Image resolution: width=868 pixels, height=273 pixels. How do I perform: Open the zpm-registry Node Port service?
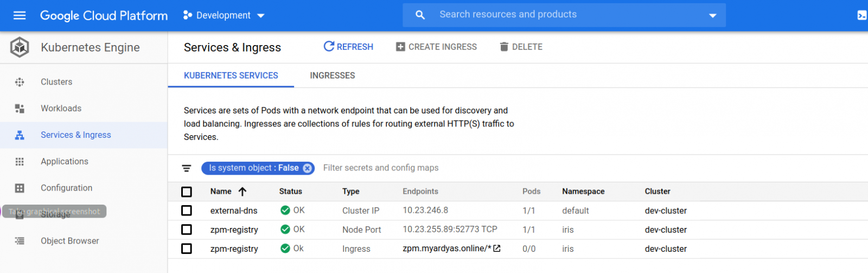click(x=234, y=230)
